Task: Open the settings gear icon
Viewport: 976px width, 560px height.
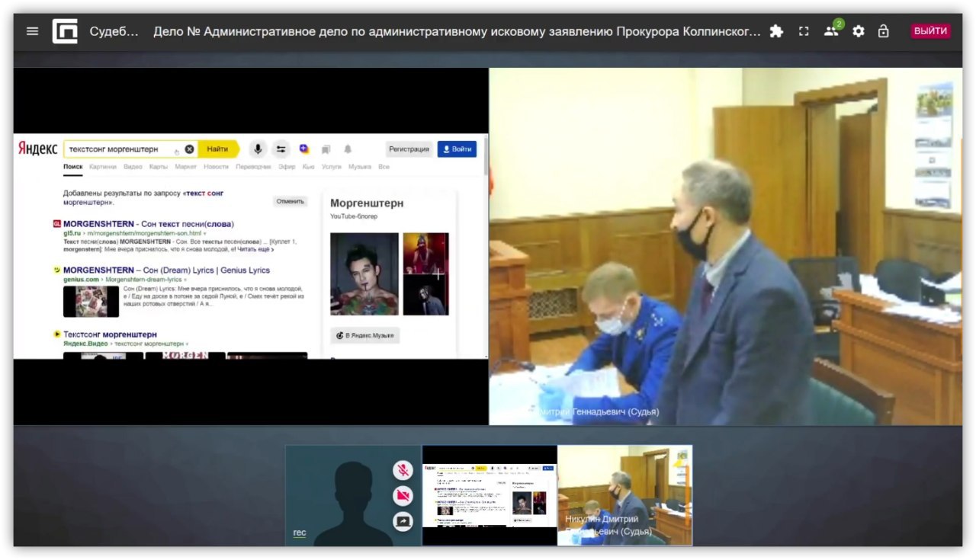Action: [859, 31]
